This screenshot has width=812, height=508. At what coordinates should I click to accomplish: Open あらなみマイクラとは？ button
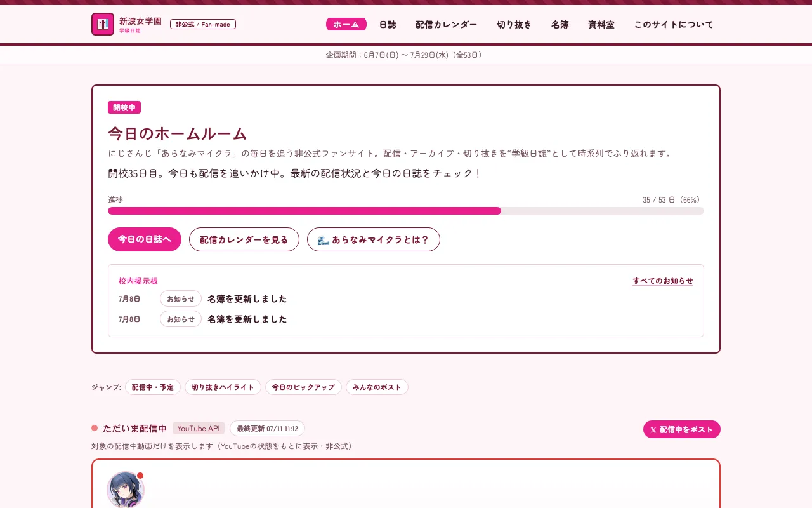(x=374, y=239)
